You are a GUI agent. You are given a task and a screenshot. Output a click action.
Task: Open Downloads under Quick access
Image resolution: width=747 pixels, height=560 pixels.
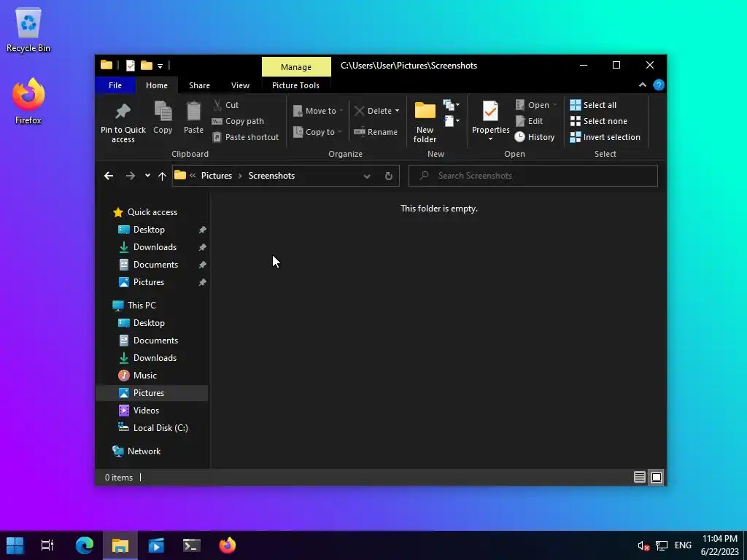[155, 247]
